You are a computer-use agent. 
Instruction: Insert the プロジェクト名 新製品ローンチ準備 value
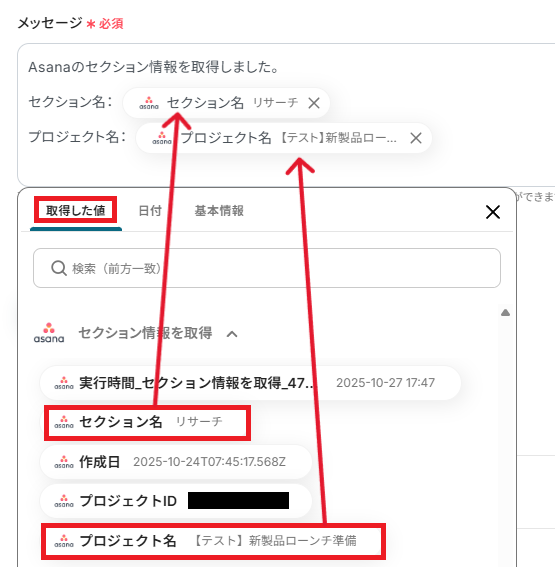213,541
